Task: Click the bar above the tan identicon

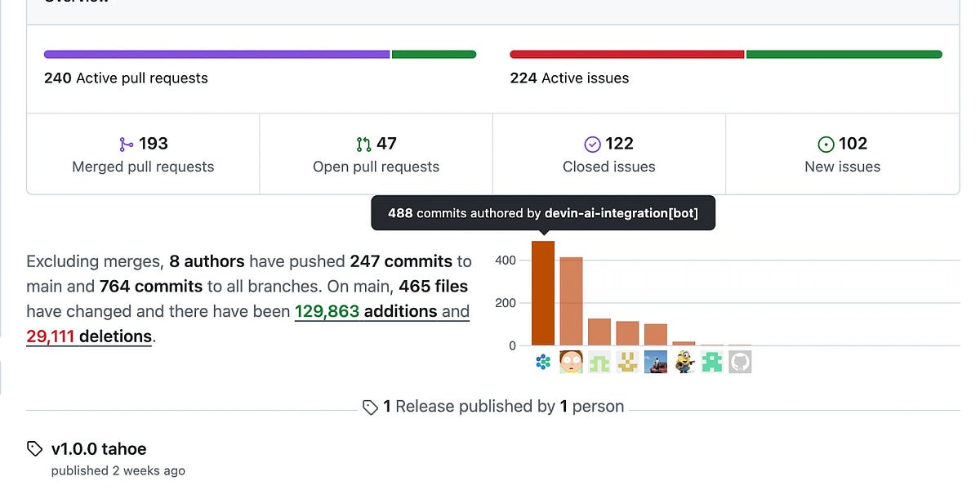Action: tap(627, 333)
